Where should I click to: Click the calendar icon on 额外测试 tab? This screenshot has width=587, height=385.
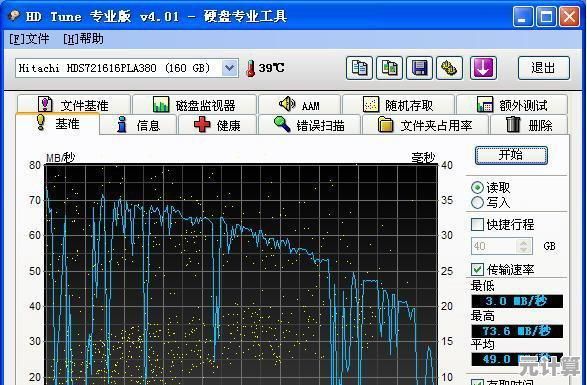(x=485, y=104)
